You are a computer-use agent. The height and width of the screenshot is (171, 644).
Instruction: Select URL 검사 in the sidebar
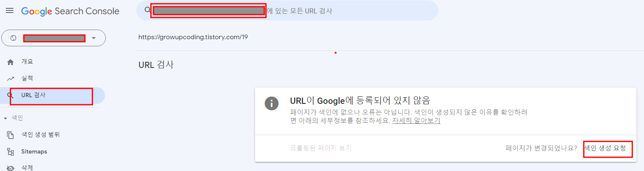52,96
